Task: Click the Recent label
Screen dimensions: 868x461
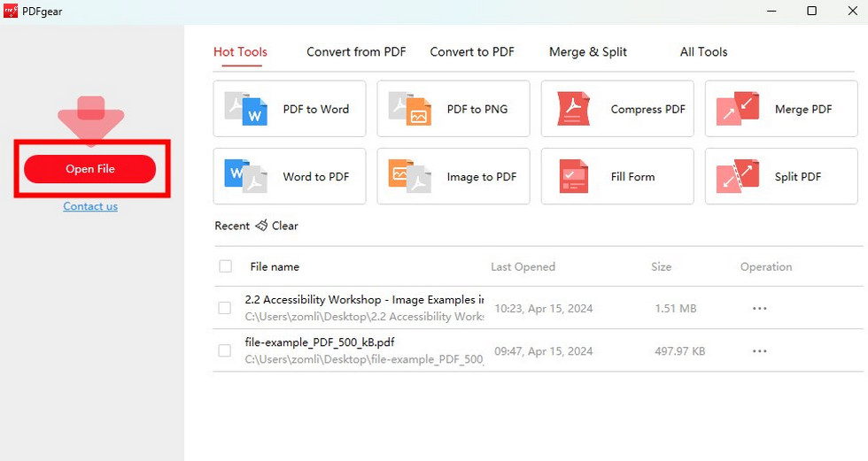Action: pyautogui.click(x=232, y=226)
